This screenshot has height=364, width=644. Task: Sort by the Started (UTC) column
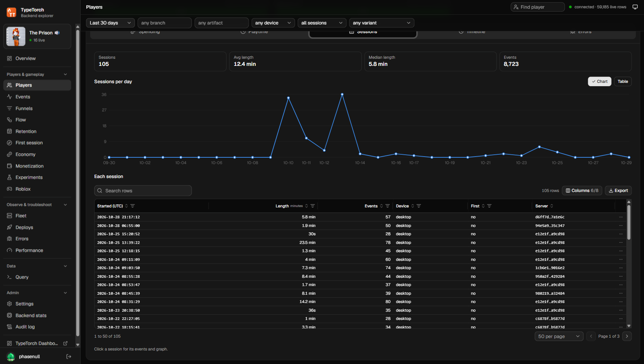click(x=126, y=206)
